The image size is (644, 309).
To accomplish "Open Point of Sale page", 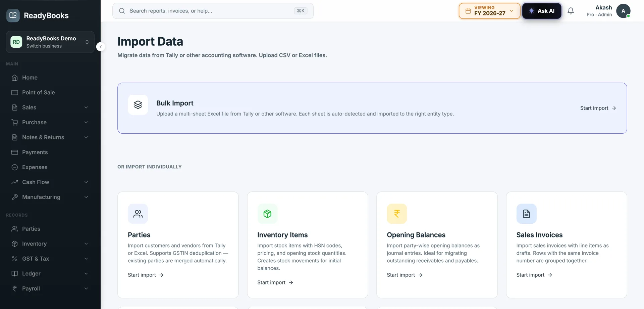I will pyautogui.click(x=50, y=92).
